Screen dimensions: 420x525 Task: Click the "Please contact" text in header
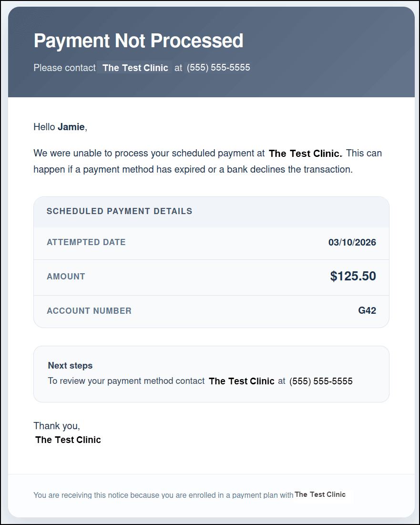click(64, 68)
